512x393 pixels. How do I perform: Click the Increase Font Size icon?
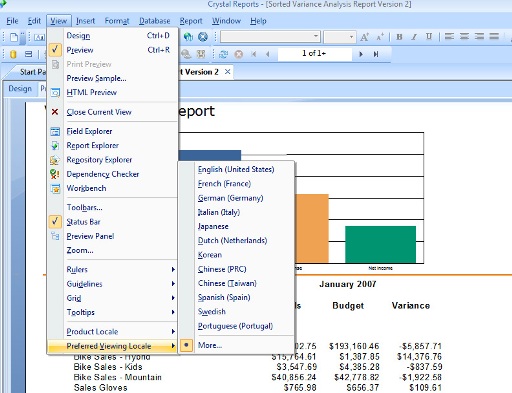364,37
